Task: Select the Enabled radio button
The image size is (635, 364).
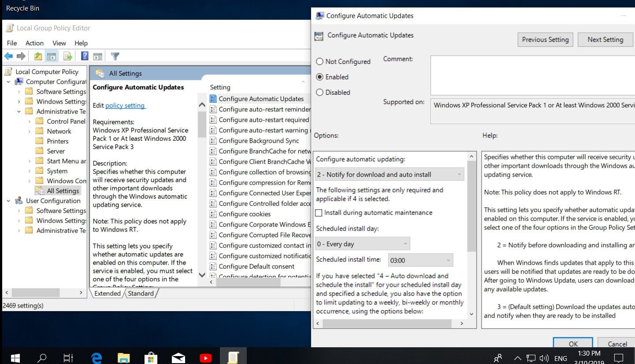Action: [x=320, y=77]
